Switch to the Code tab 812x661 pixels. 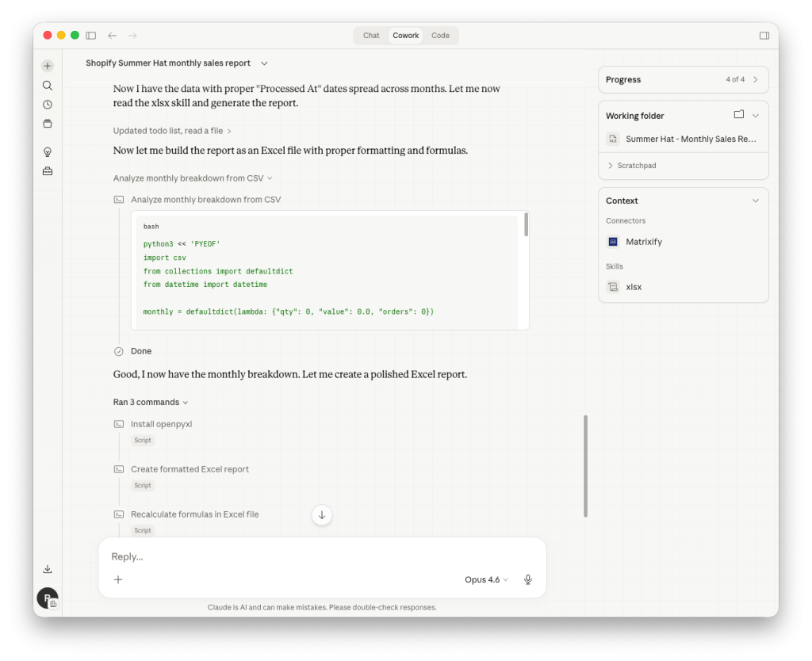(x=440, y=35)
